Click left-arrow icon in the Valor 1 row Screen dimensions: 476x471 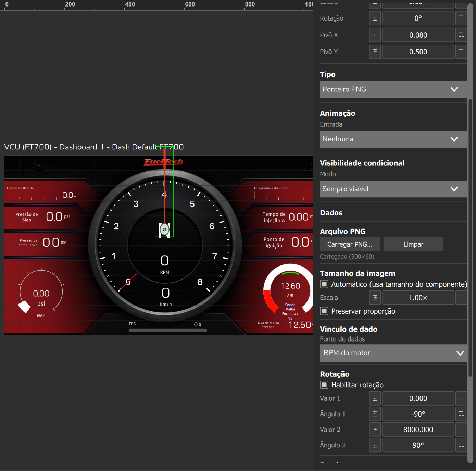coord(375,398)
